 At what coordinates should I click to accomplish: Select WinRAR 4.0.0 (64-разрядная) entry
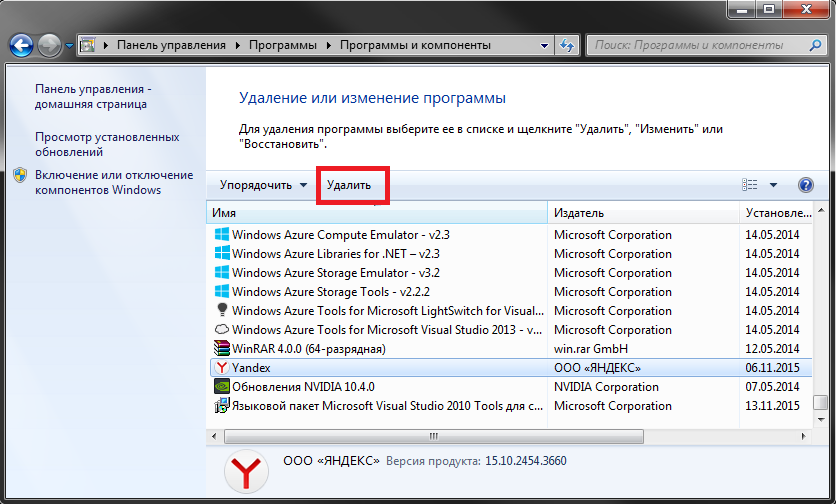tap(509, 349)
